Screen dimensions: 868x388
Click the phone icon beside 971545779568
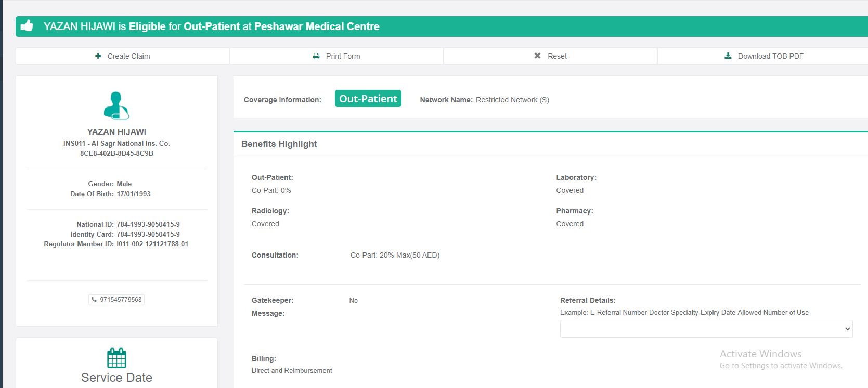94,300
